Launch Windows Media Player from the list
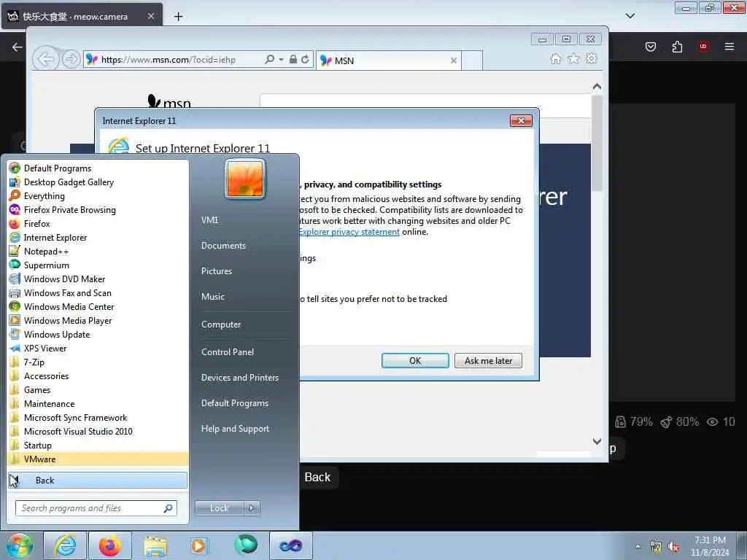This screenshot has width=747, height=560. click(x=68, y=320)
